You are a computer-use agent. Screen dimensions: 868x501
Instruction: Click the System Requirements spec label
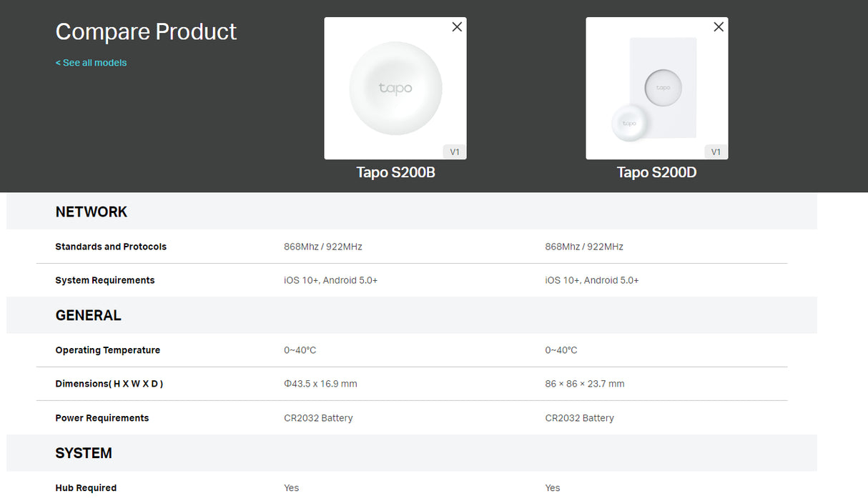pyautogui.click(x=105, y=280)
